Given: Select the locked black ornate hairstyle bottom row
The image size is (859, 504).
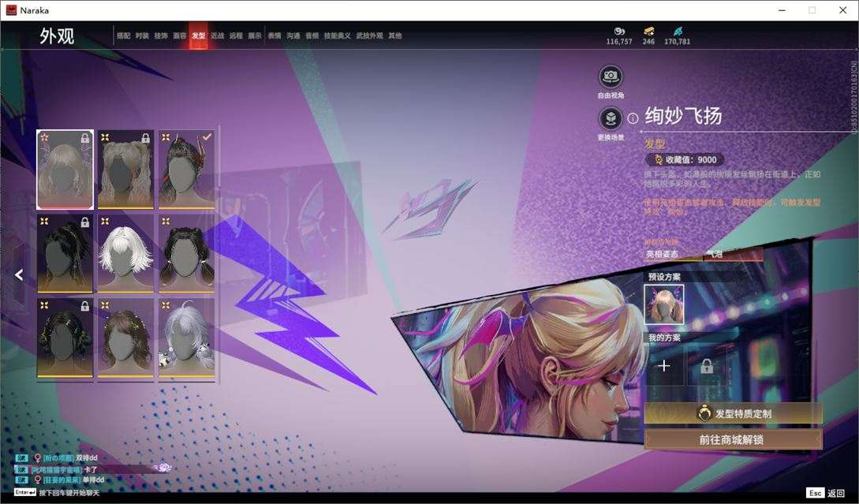Looking at the screenshot, I should [65, 338].
